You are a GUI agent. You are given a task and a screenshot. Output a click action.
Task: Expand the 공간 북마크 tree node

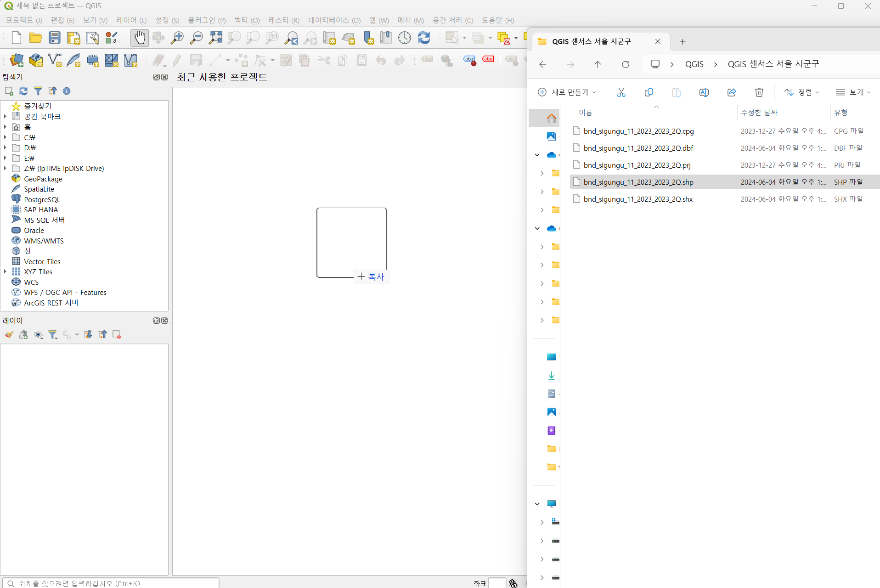click(5, 116)
